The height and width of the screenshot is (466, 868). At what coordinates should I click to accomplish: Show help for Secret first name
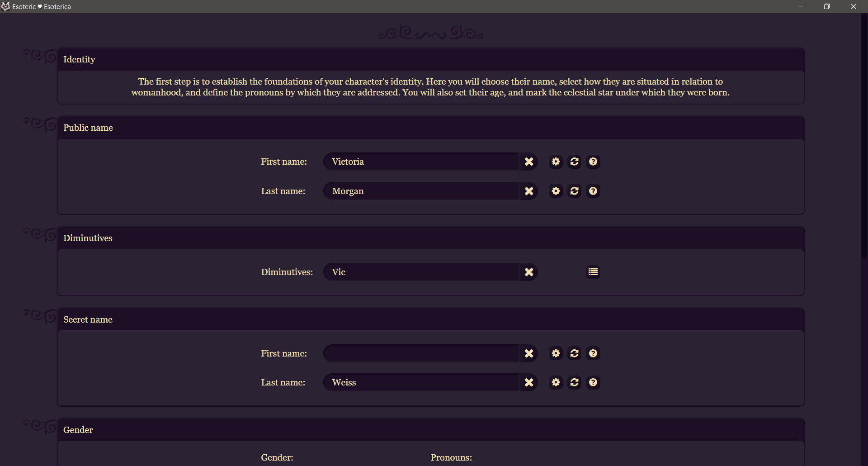pos(593,353)
